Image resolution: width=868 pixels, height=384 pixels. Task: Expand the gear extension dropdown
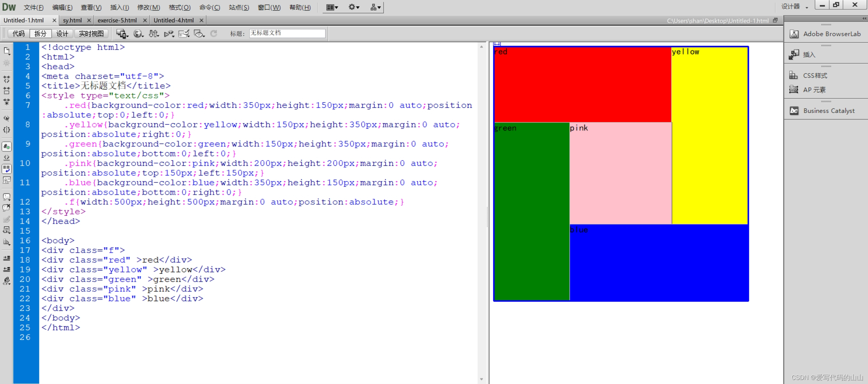354,7
